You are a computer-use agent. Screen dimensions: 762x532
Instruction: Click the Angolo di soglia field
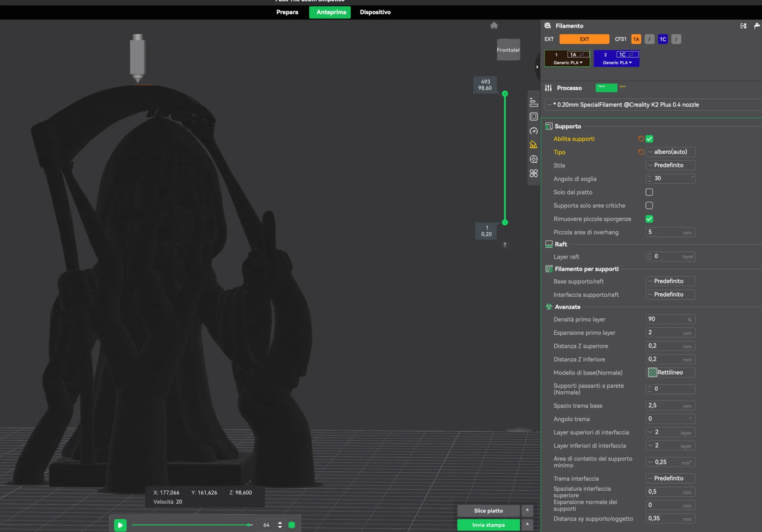click(670, 179)
